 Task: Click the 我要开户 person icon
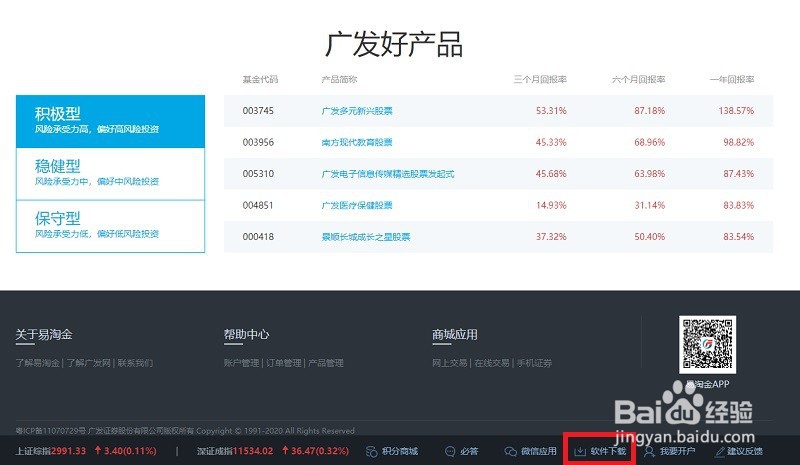(x=649, y=452)
